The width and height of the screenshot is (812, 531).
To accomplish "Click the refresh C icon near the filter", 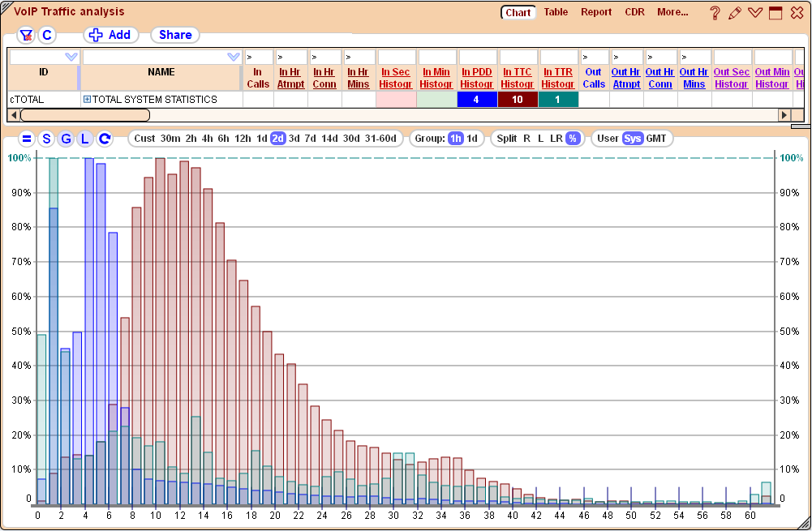I will click(x=46, y=35).
